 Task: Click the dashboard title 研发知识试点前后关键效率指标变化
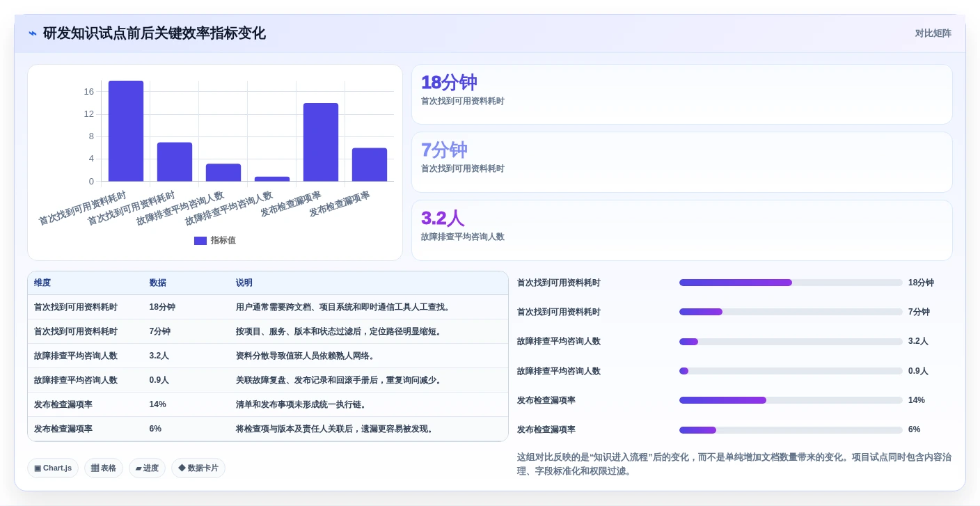pyautogui.click(x=155, y=33)
